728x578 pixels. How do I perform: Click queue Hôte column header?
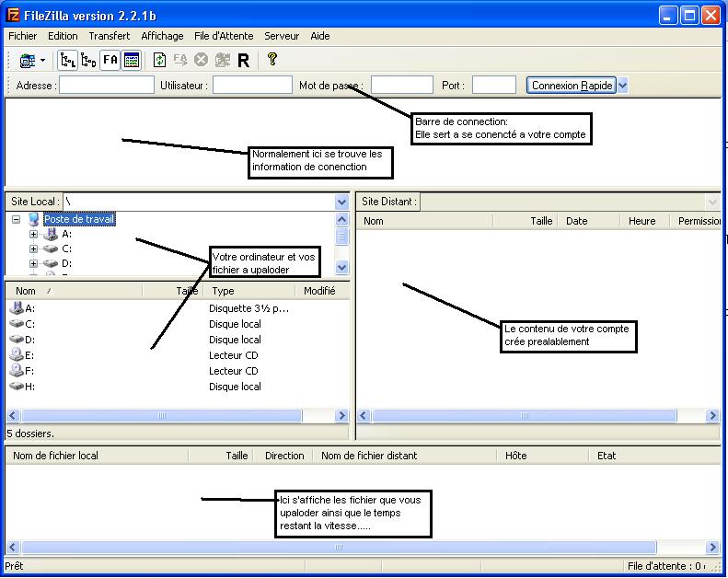543,456
